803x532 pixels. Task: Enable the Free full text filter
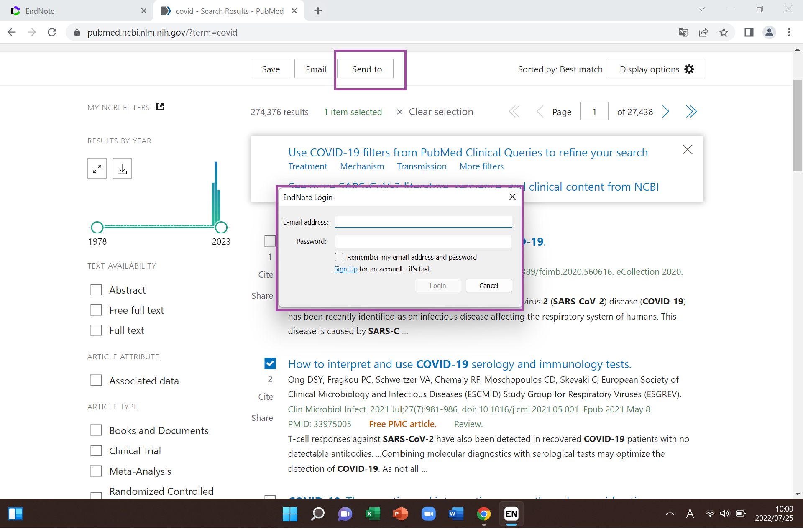pyautogui.click(x=96, y=309)
